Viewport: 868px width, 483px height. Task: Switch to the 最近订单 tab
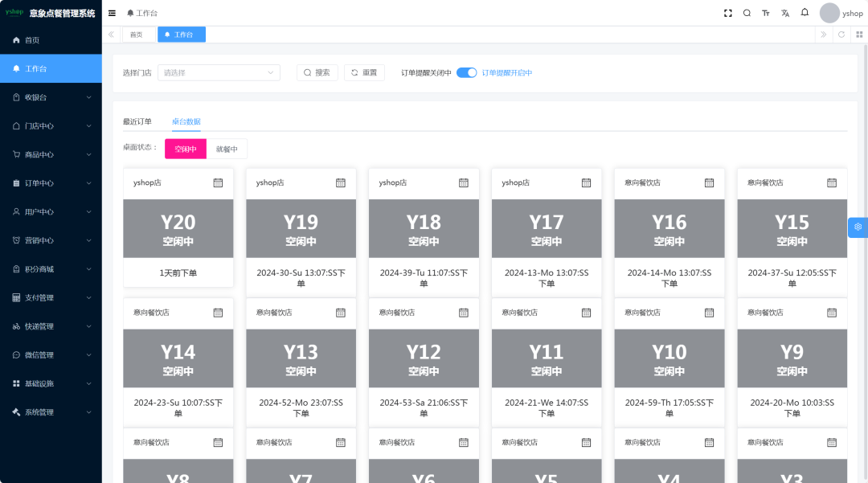(x=137, y=122)
